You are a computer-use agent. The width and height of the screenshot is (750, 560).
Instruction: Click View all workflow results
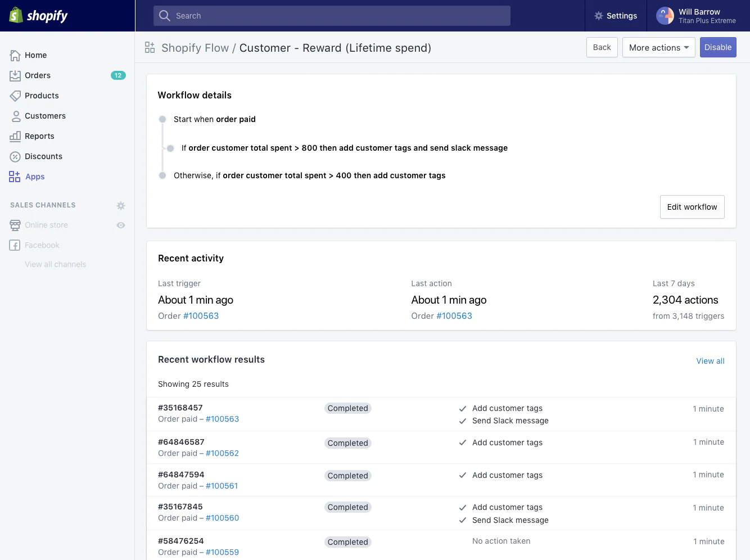click(710, 361)
